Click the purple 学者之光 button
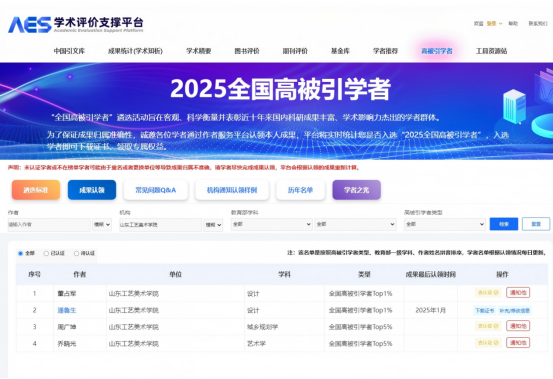The height and width of the screenshot is (379, 553). click(357, 190)
